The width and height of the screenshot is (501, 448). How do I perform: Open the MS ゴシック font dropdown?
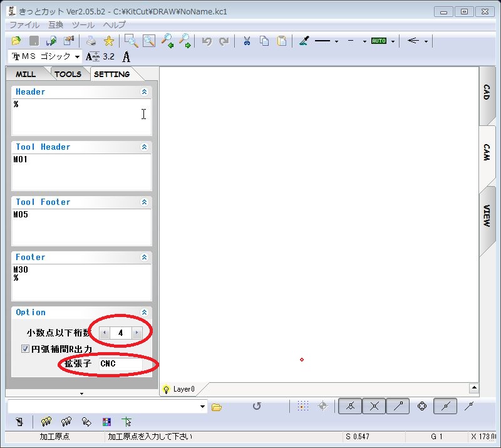click(77, 57)
